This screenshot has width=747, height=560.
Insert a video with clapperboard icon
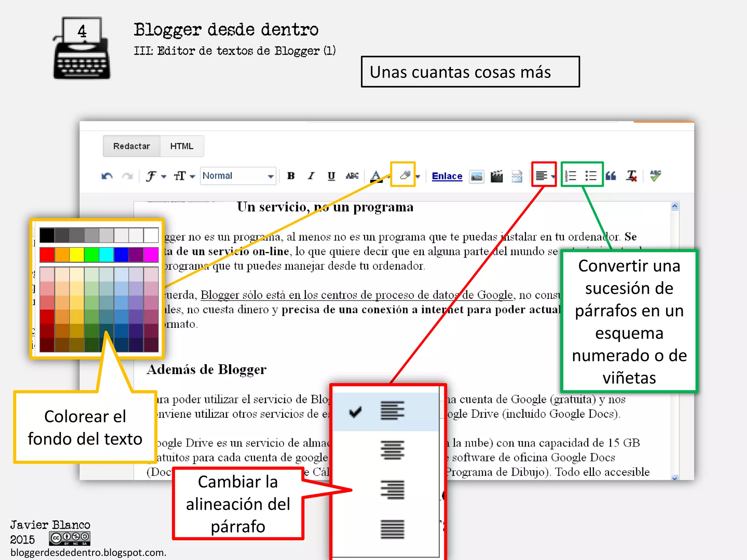496,176
